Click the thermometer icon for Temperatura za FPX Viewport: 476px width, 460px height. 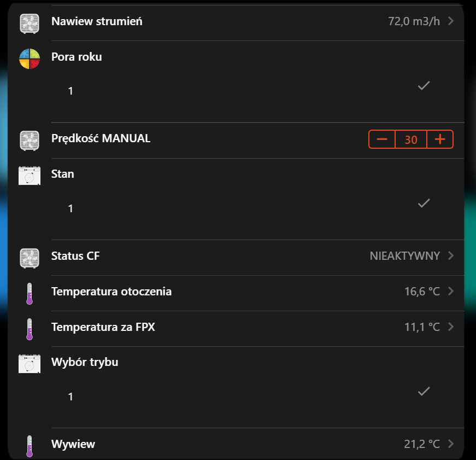click(x=30, y=329)
